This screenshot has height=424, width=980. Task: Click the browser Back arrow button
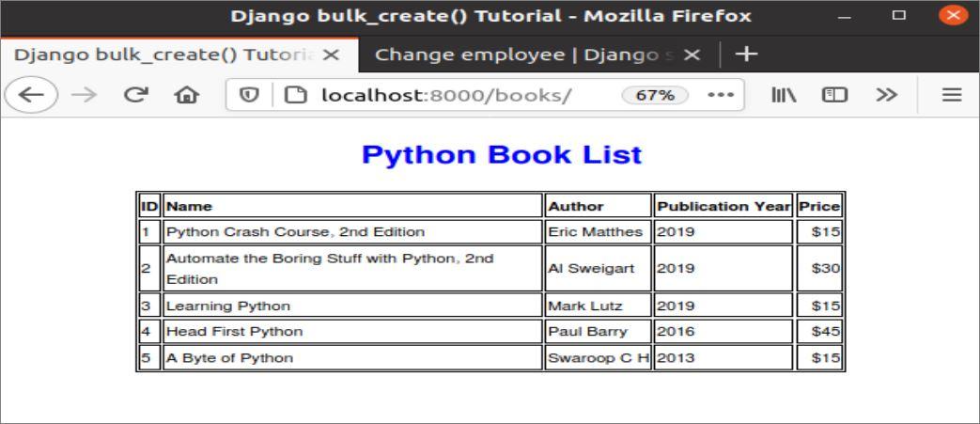click(26, 95)
